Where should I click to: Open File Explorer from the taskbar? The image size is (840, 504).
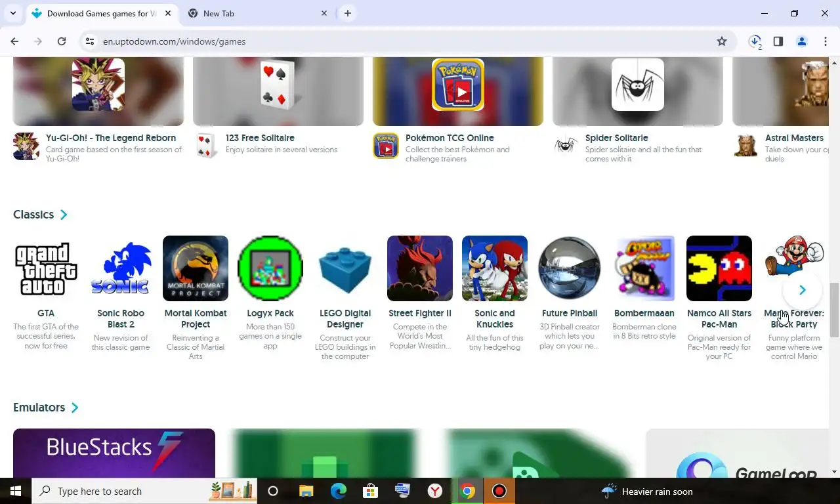click(306, 491)
